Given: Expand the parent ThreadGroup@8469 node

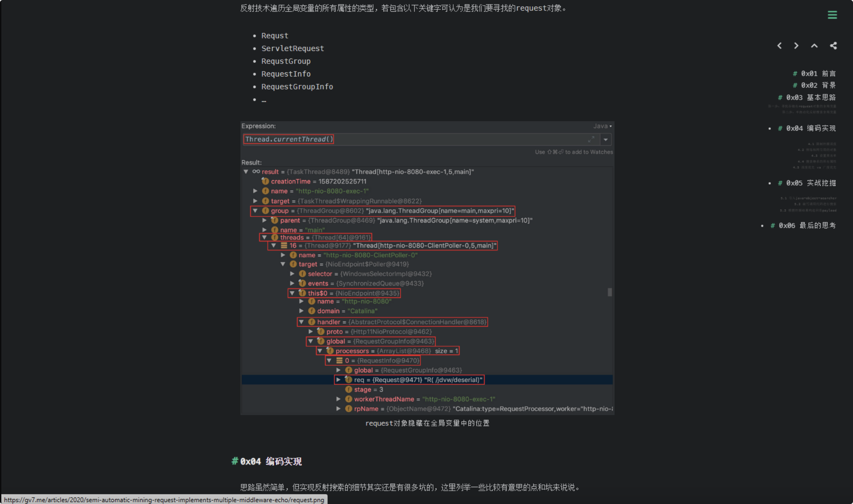Looking at the screenshot, I should click(264, 220).
